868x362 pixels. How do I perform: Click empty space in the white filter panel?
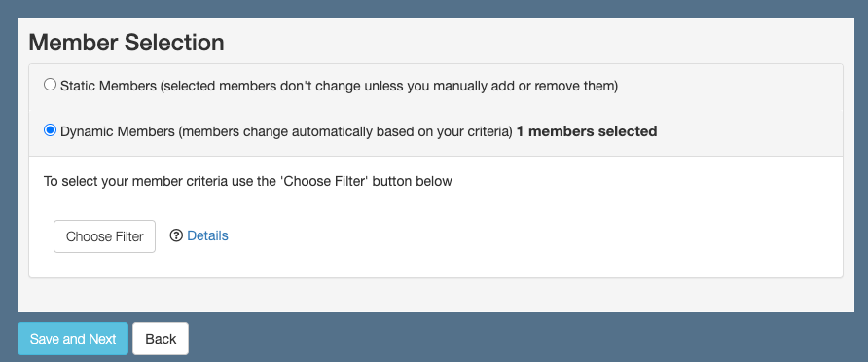pos(525,233)
